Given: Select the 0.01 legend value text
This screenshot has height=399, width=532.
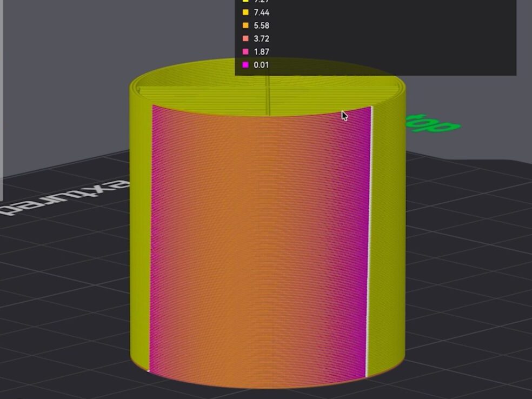Looking at the screenshot, I should [x=261, y=65].
